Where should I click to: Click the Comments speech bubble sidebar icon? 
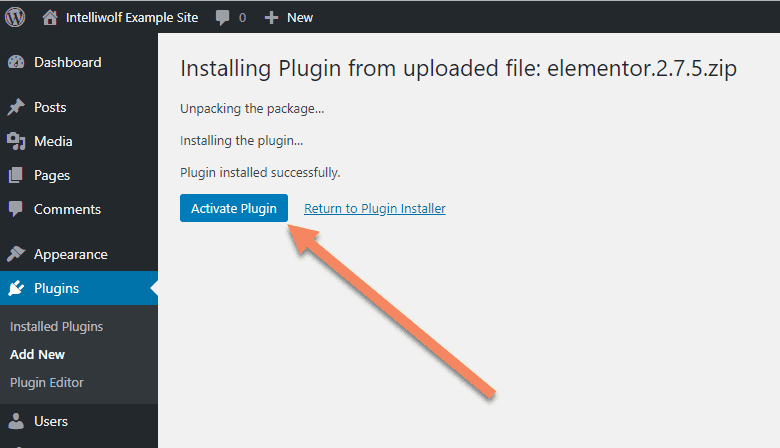[16, 209]
